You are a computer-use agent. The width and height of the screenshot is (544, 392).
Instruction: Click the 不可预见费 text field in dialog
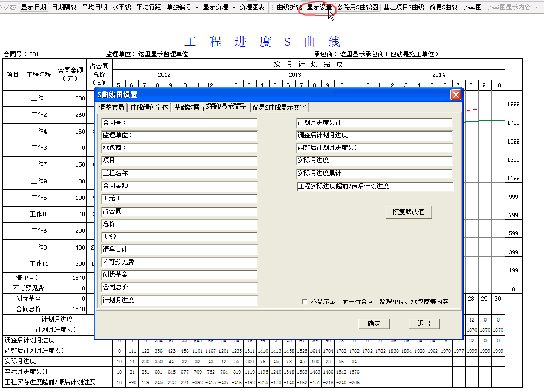point(179,262)
